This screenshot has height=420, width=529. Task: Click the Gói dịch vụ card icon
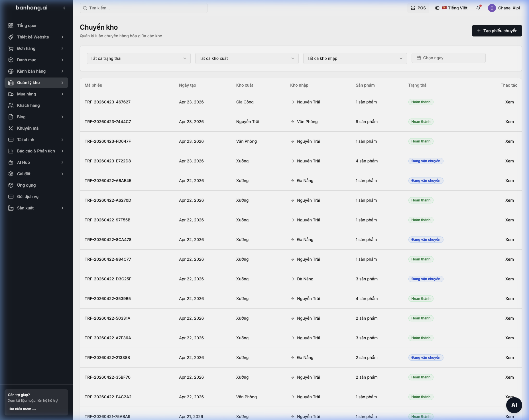point(11,197)
